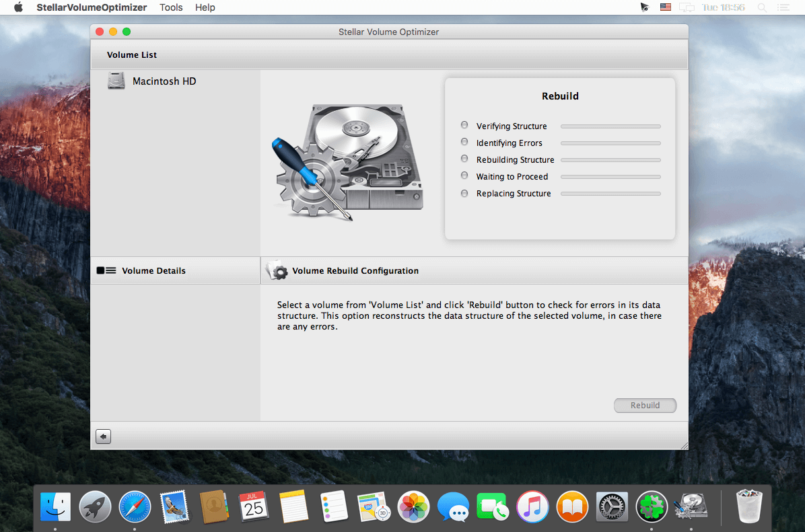The width and height of the screenshot is (805, 532).
Task: Click the Volume Details header text
Action: pos(153,270)
